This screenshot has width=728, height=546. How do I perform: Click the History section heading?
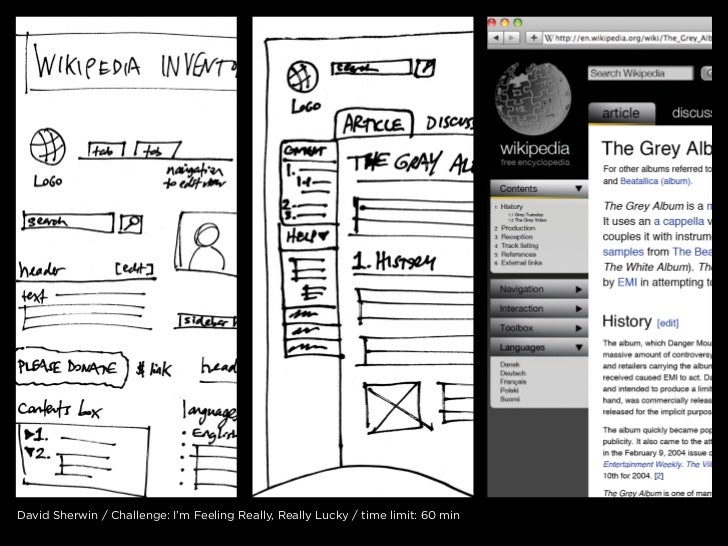[x=627, y=321]
